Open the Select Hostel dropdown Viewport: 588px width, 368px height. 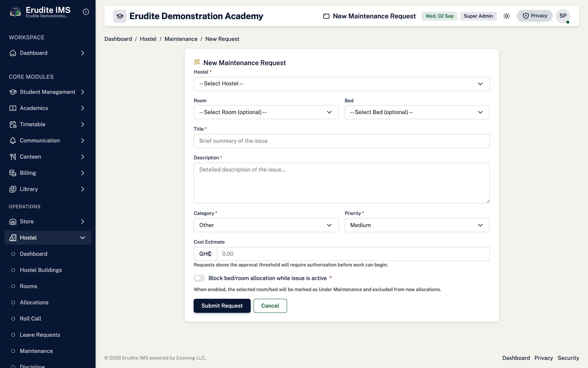point(341,84)
